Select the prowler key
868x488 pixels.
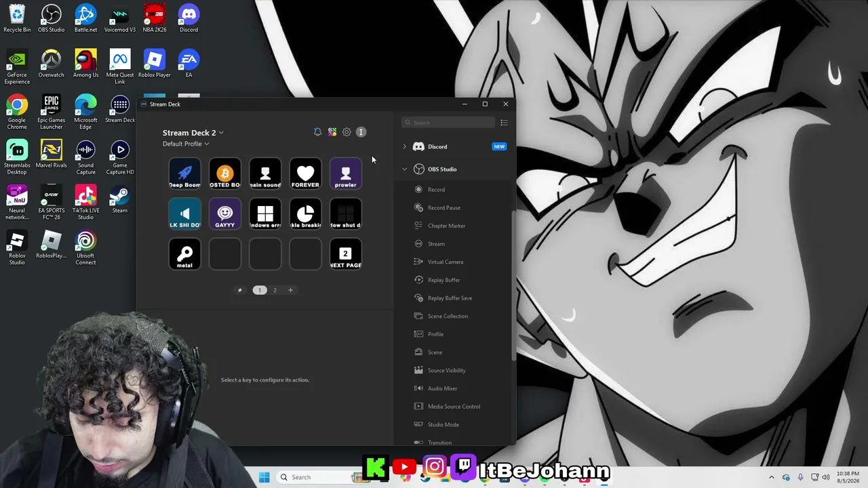[x=346, y=174]
